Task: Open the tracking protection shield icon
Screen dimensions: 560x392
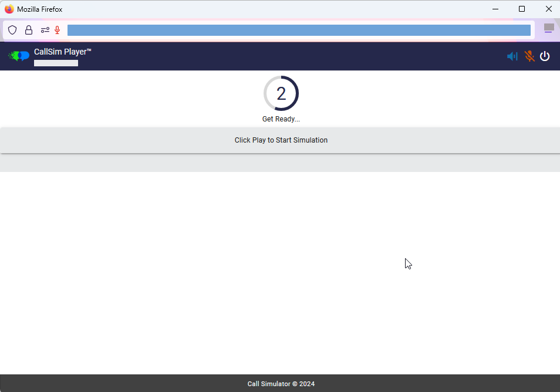Action: pyautogui.click(x=12, y=30)
